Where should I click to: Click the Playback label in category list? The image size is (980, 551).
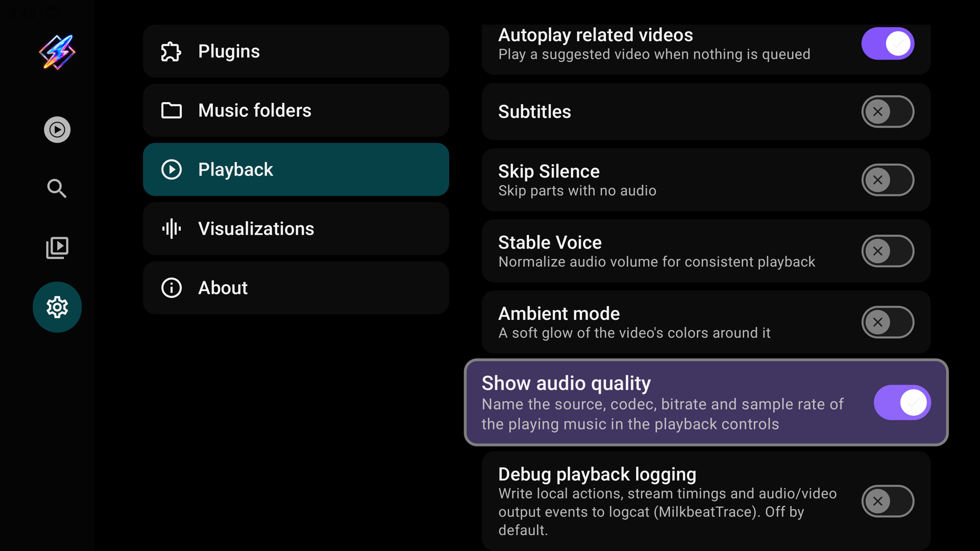[236, 169]
